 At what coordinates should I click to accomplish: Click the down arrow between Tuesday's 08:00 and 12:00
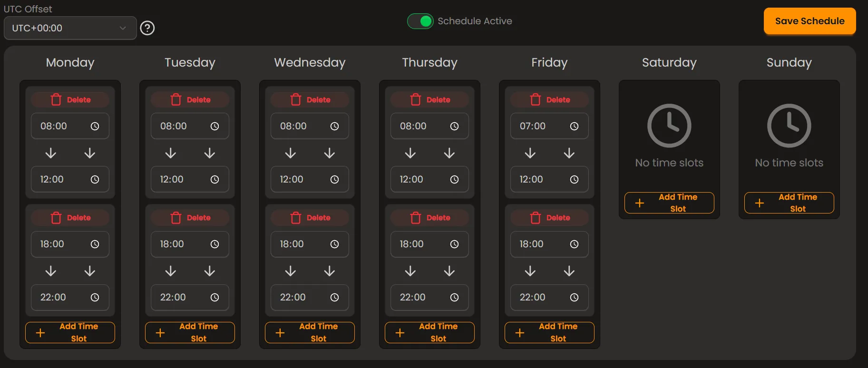click(x=170, y=153)
